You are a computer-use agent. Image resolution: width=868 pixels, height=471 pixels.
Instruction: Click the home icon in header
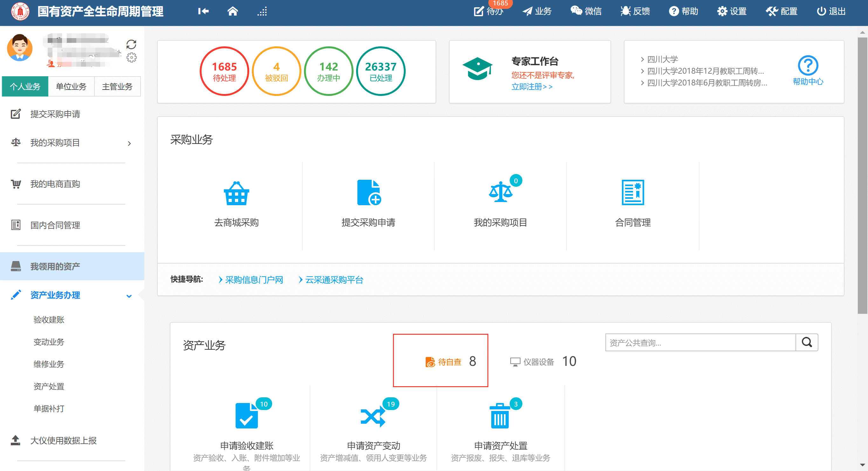coord(232,11)
